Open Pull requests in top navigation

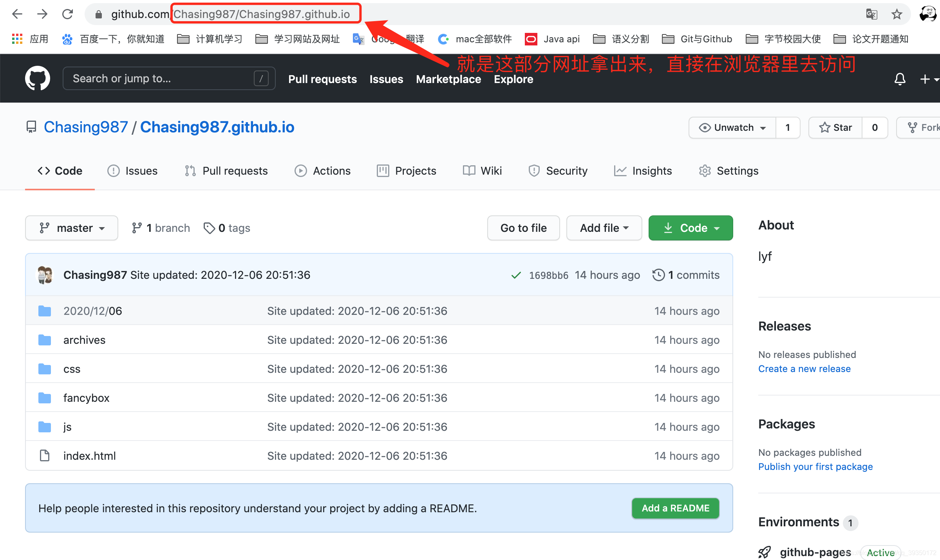322,79
